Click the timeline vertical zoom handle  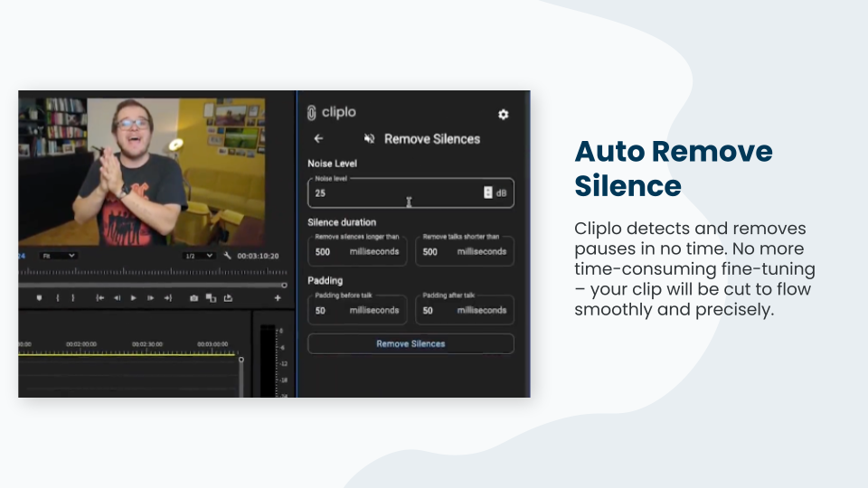click(241, 360)
